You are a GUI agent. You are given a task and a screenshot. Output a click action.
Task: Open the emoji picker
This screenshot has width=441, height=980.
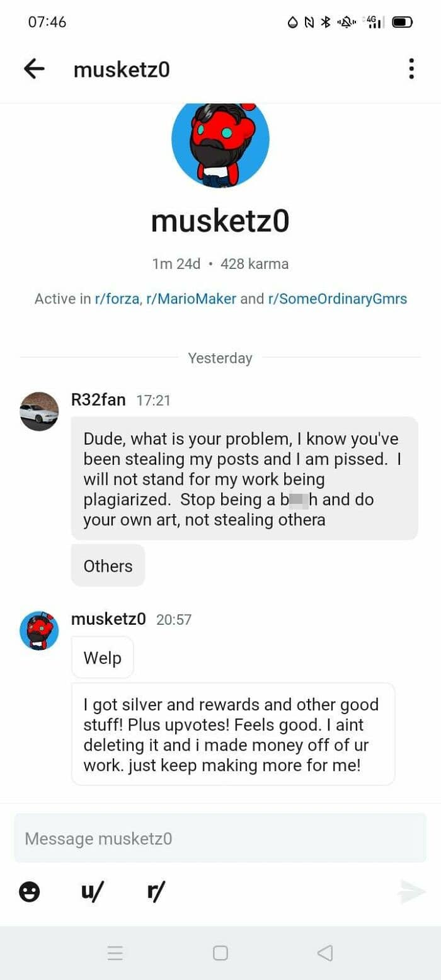pyautogui.click(x=29, y=891)
